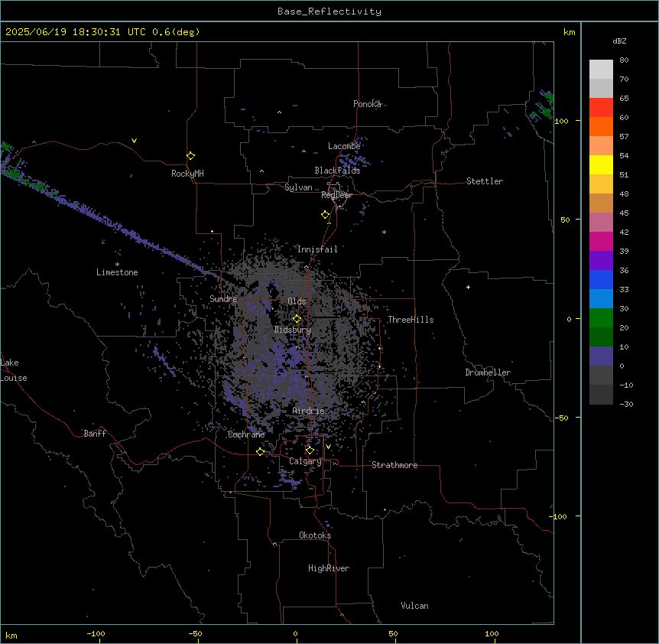Select the Ponoka label

(367, 104)
